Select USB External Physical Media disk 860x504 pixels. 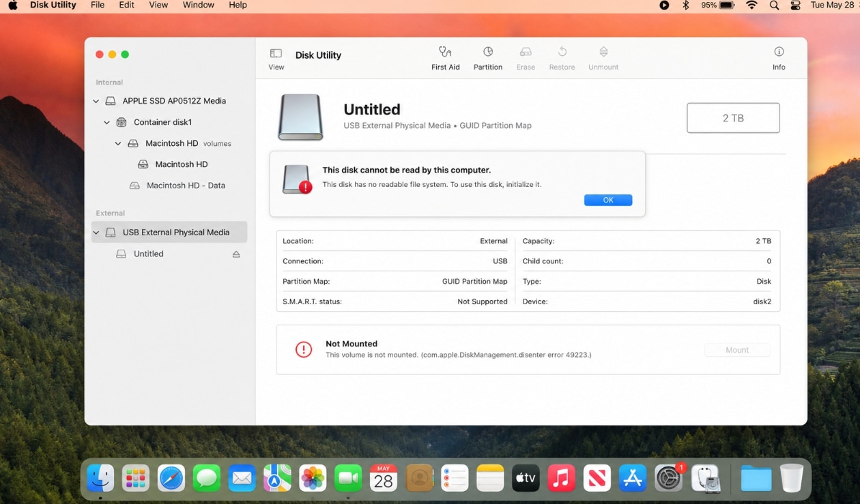tap(169, 232)
